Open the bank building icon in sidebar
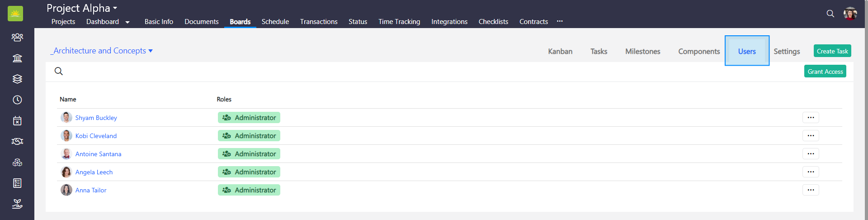Screen dimensions: 868x220 coord(17,58)
